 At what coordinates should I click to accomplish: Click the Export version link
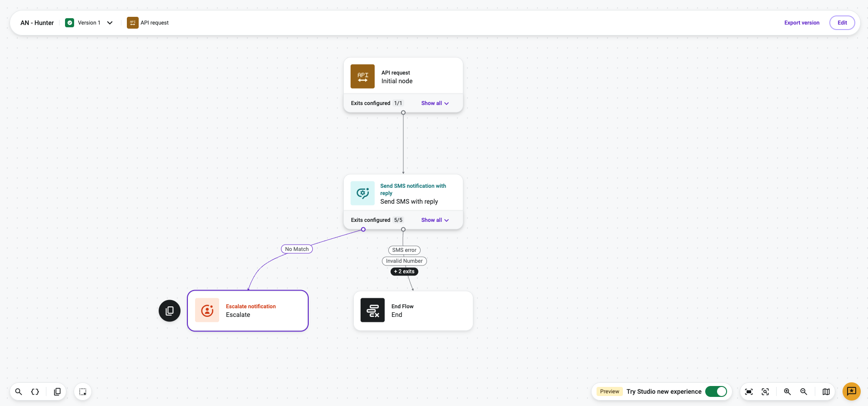(802, 23)
